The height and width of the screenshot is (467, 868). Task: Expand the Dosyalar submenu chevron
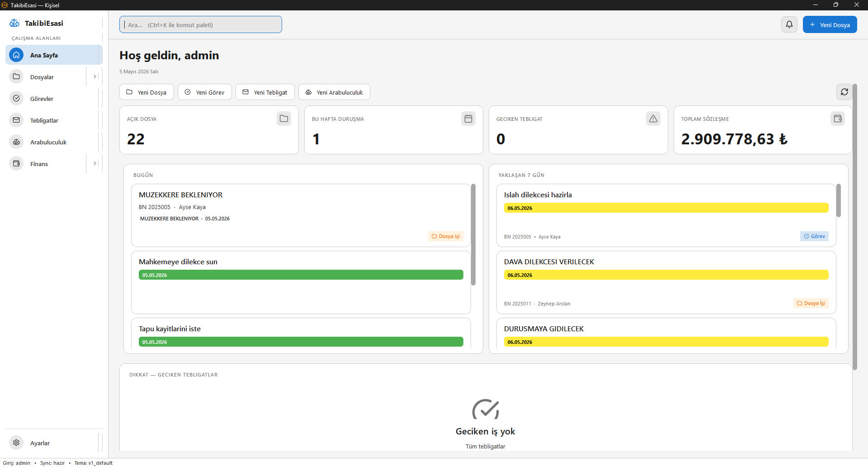click(x=95, y=77)
